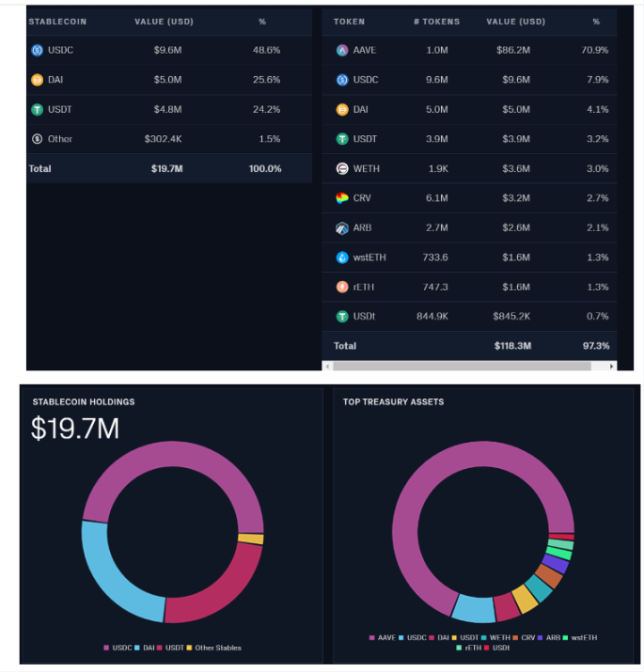Select the AAVE legend entry

pos(385,637)
